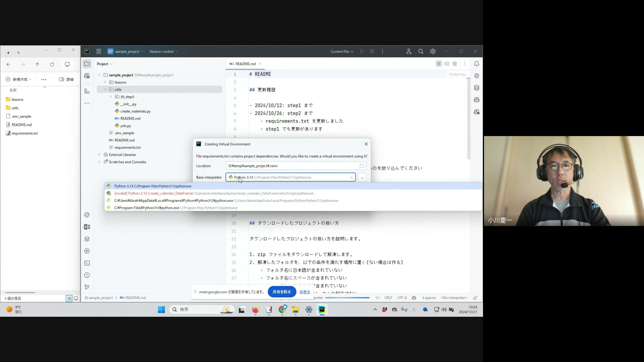Screen dimensions: 644x362
Task: Open the Terminal tool window
Action: pyautogui.click(x=87, y=263)
